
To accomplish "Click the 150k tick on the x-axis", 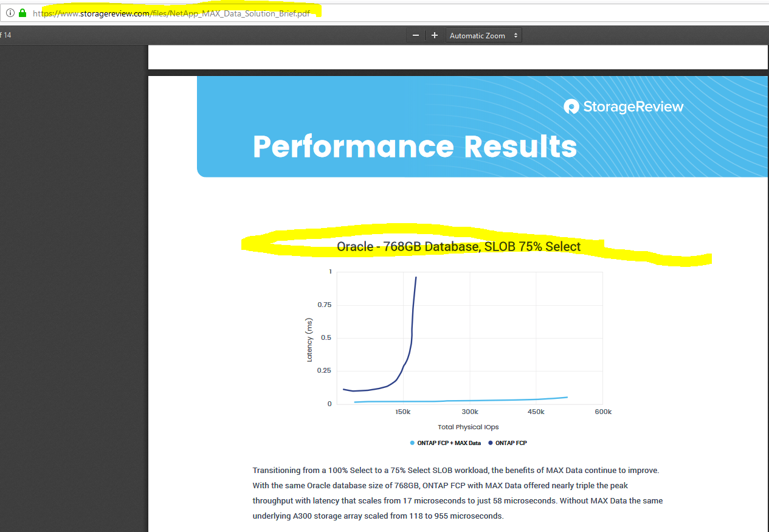I will click(402, 412).
